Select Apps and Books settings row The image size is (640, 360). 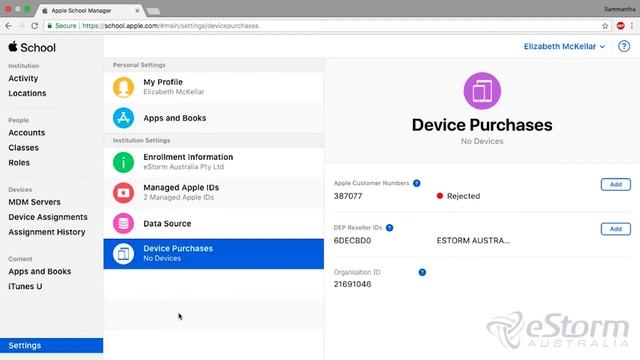coord(214,118)
